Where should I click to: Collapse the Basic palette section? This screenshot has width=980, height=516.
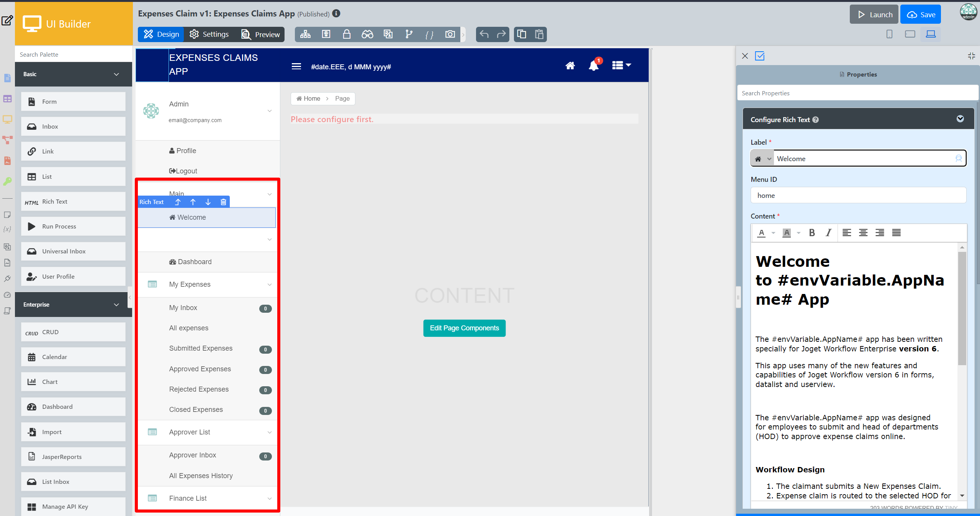(116, 74)
